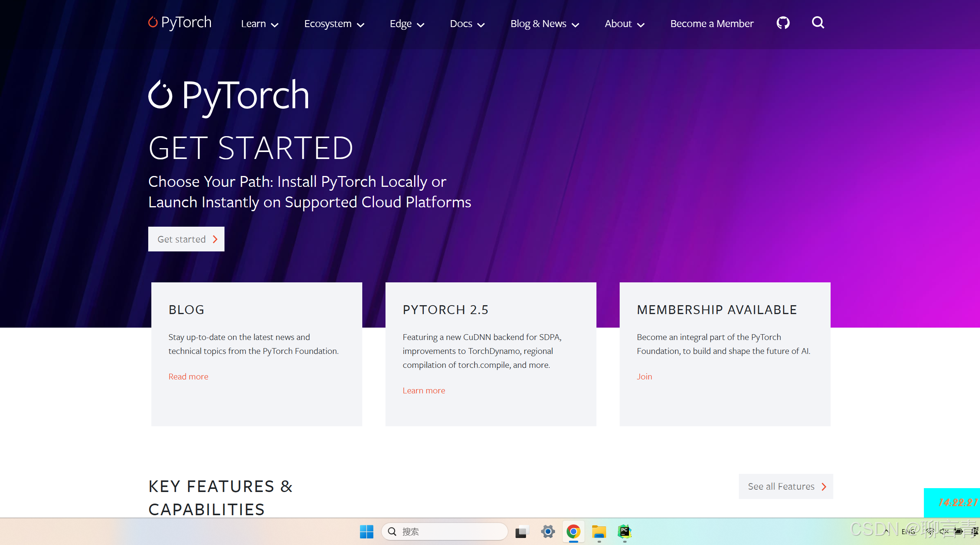Click the See all Features button
This screenshot has width=980, height=545.
pyautogui.click(x=786, y=486)
